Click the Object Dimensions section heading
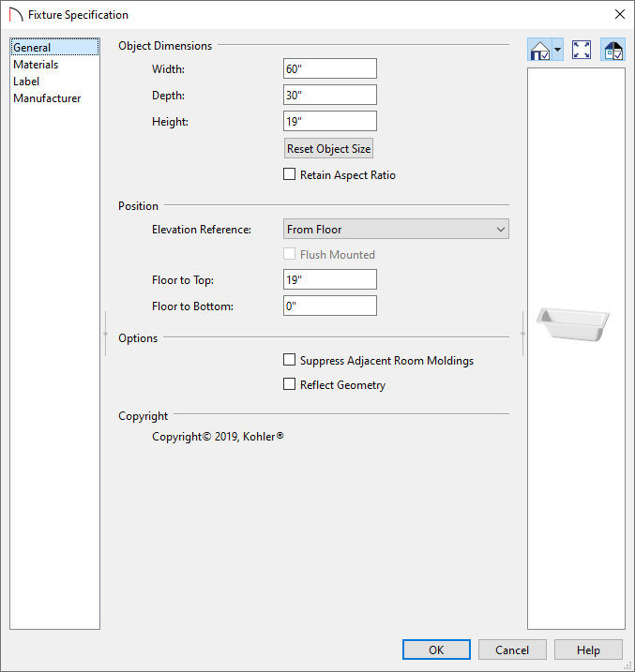The height and width of the screenshot is (672, 635). click(x=165, y=46)
